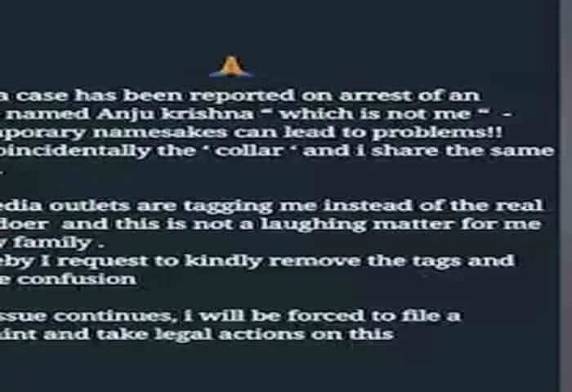The image size is (572, 392).
Task: Click the word 'problems!!' in the post
Action: click(437, 132)
